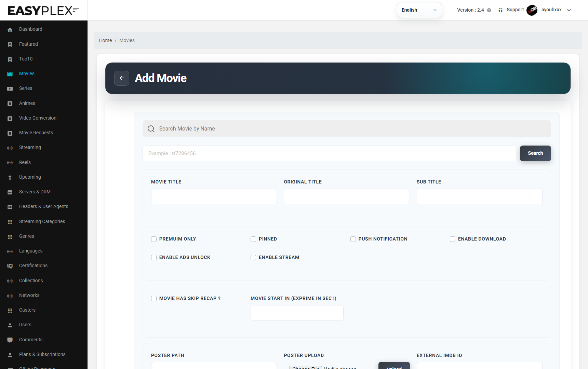Click the Servers & DRM HQ icon
The width and height of the screenshot is (588, 369).
[x=10, y=192]
